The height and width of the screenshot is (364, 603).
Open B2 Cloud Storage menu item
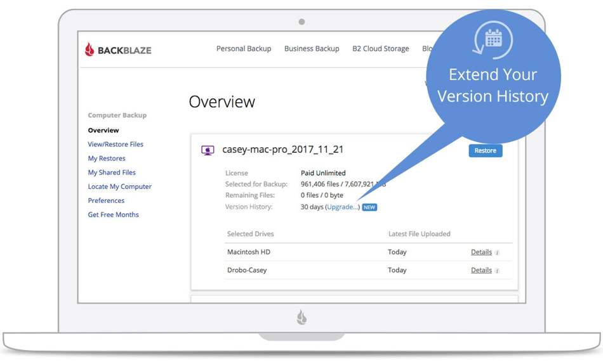coord(380,49)
